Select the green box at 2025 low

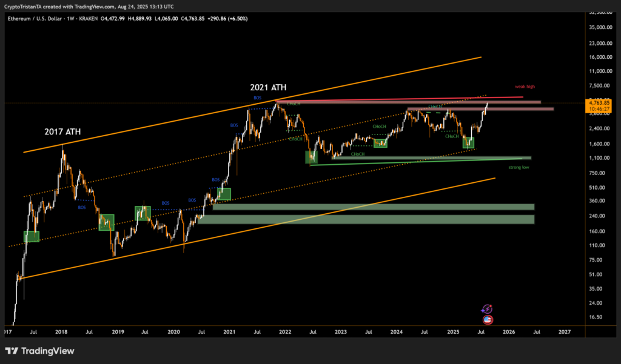click(x=468, y=143)
